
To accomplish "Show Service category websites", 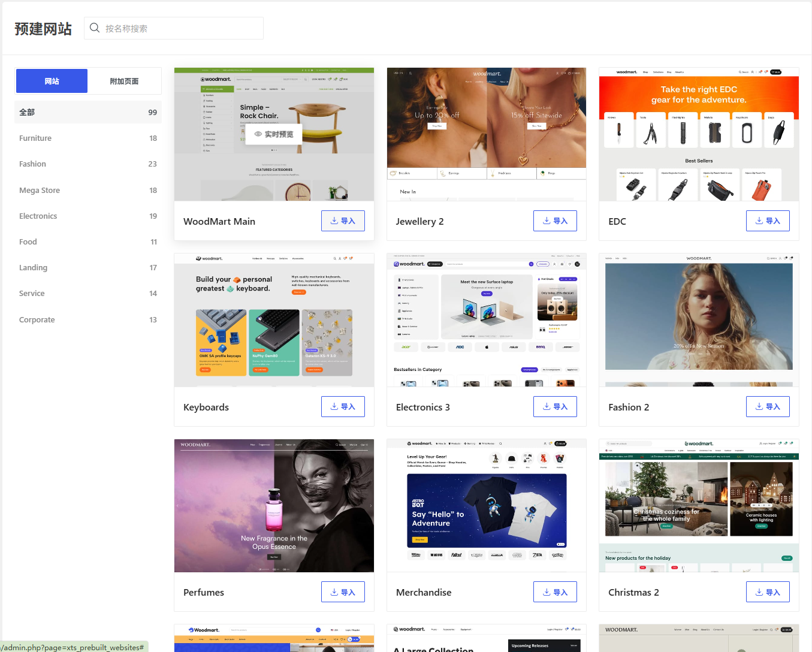I will click(88, 294).
